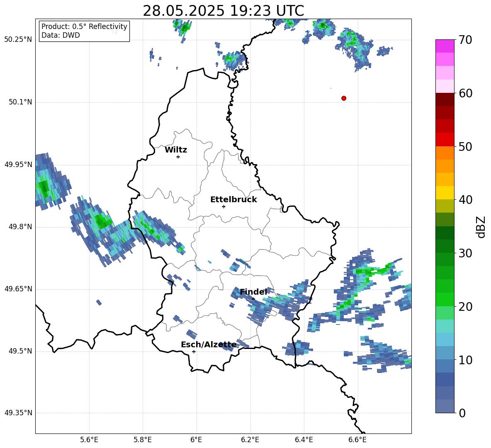
Task: Click the magenta top segment of the colorbar
Action: click(445, 46)
